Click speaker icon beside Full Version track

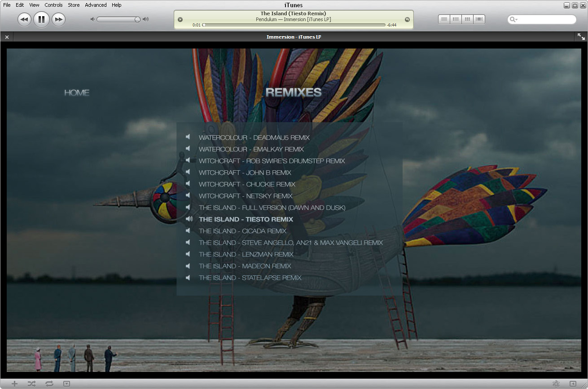[x=188, y=207]
